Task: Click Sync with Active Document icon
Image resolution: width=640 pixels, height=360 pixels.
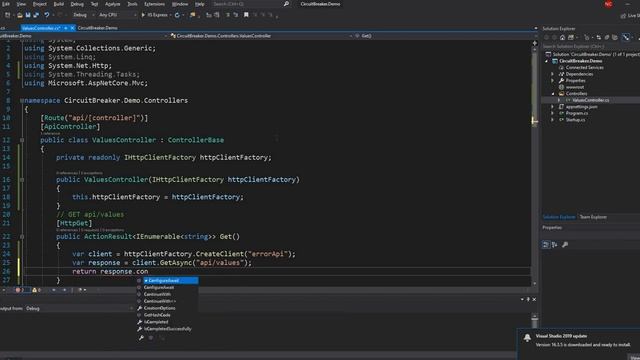Action: [x=598, y=38]
